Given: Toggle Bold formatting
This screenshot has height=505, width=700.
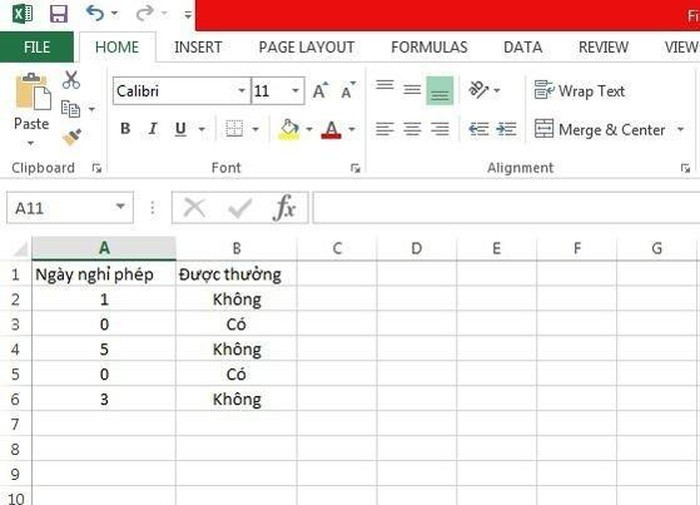Looking at the screenshot, I should pos(125,129).
